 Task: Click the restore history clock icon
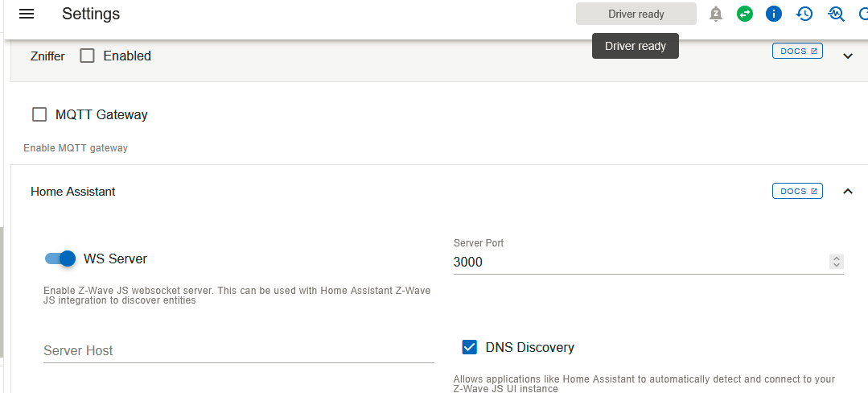coord(804,14)
